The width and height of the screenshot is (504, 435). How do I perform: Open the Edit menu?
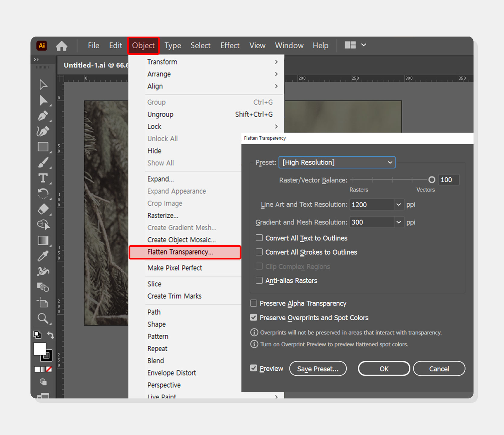[x=116, y=46]
